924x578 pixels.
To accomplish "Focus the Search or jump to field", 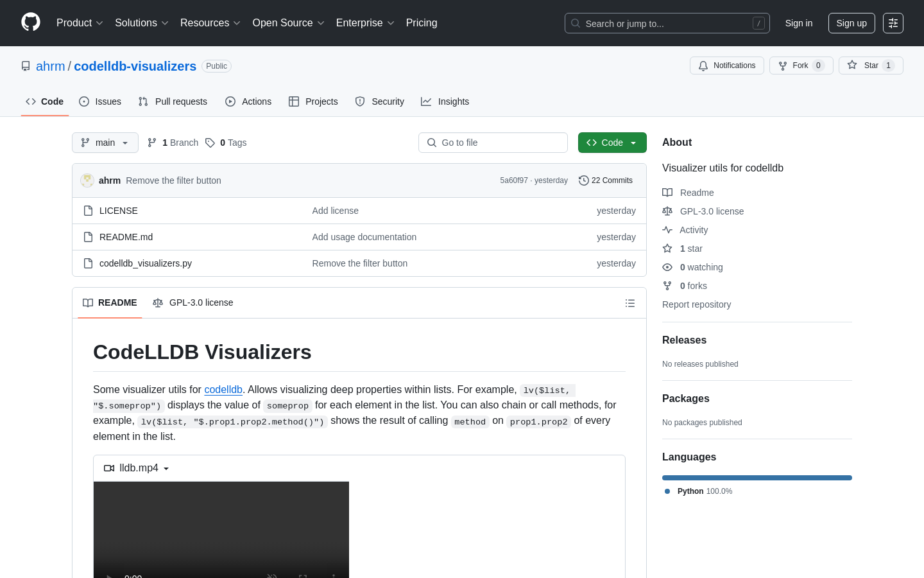I will click(667, 23).
